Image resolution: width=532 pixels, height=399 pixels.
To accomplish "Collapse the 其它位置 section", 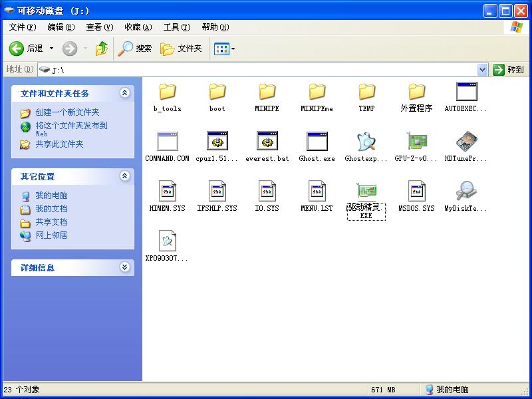I will pyautogui.click(x=125, y=177).
